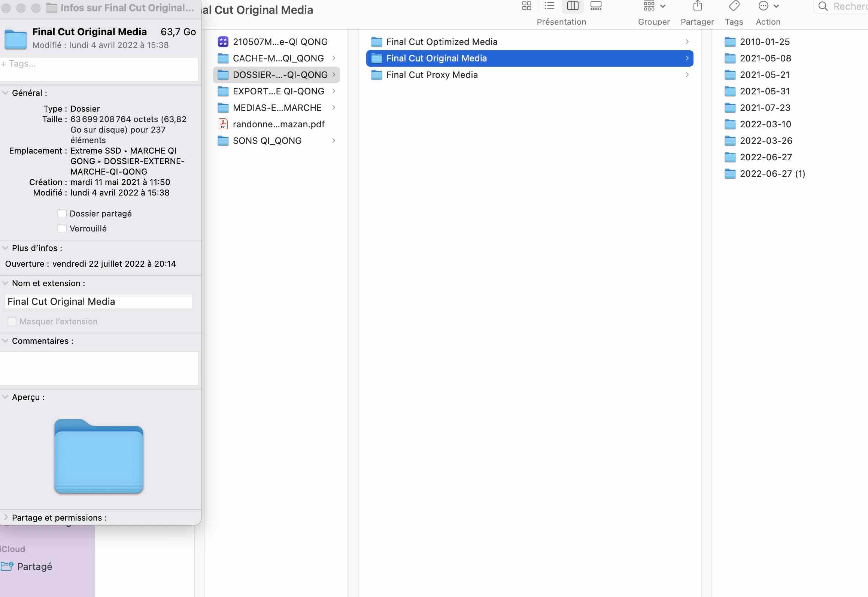Select column view icon

click(573, 6)
